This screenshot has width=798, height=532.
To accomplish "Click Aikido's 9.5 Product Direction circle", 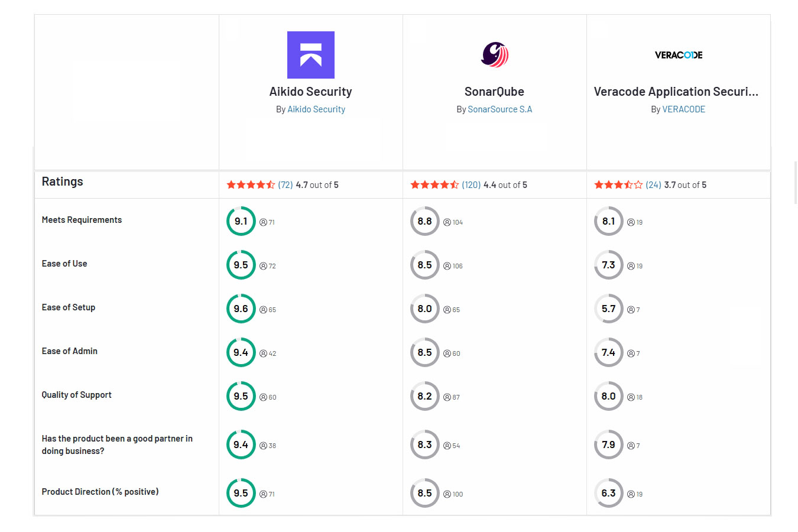I will point(241,493).
